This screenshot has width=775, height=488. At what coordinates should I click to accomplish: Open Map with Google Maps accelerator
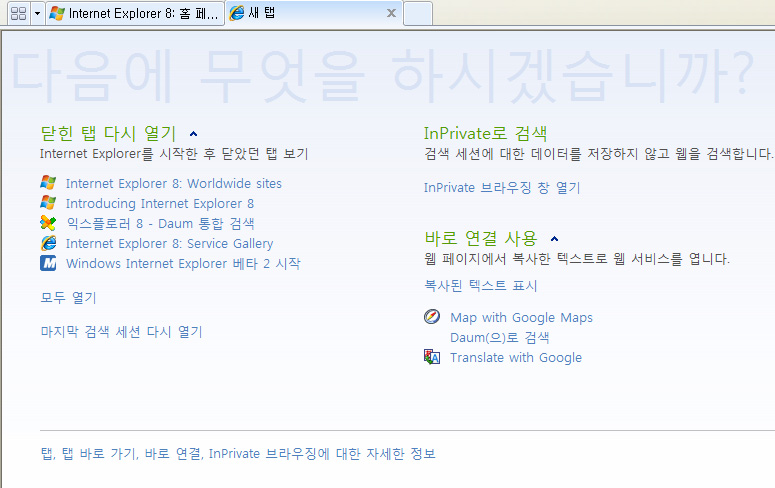click(521, 317)
